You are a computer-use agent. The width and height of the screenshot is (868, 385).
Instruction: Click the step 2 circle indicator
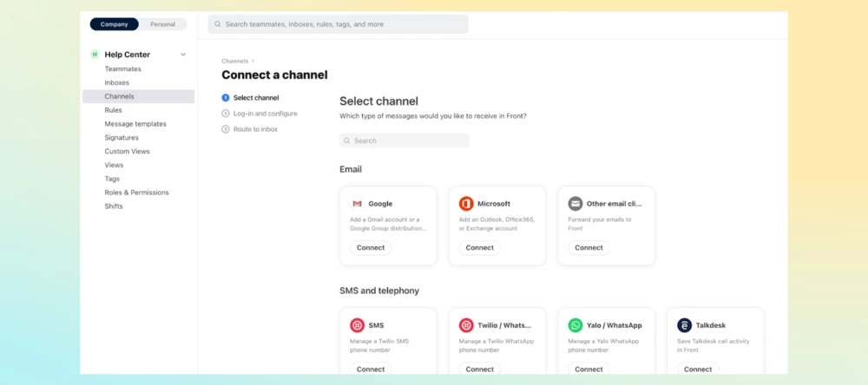point(226,114)
